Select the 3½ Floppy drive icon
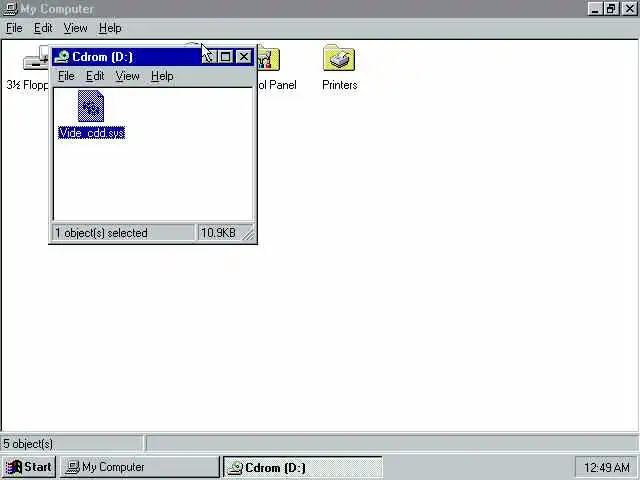 pos(36,59)
